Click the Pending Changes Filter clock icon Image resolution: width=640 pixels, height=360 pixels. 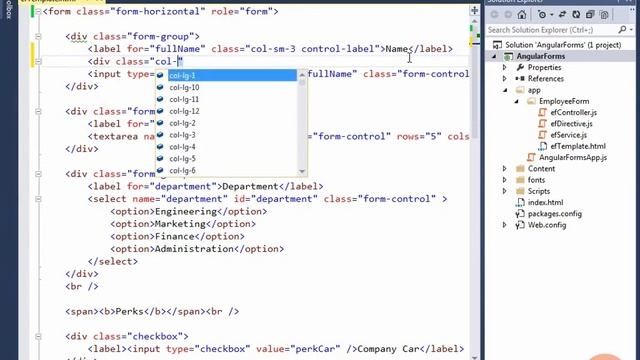[542, 15]
